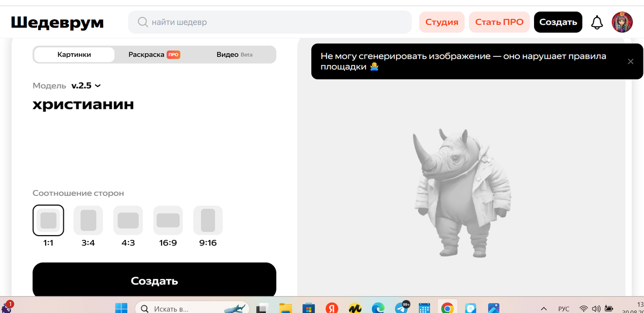
Task: Open Wi-Fi network settings in tray
Action: pos(584,309)
